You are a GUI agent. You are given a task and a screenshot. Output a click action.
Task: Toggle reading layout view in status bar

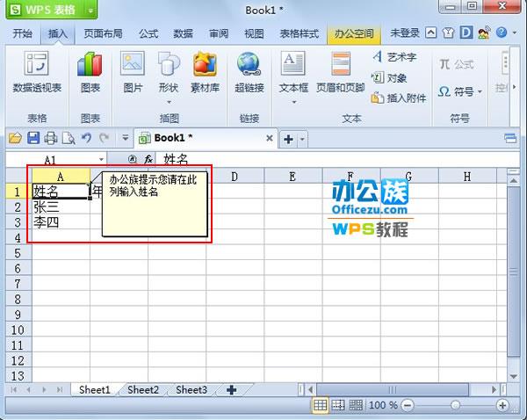click(x=356, y=405)
